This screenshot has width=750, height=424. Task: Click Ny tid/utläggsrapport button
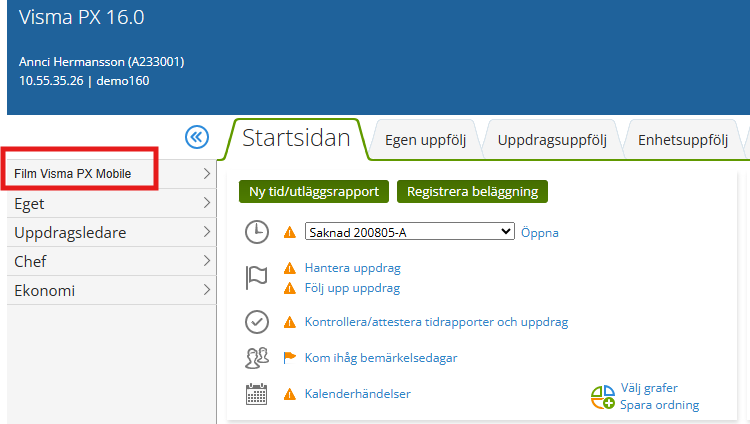pos(313,191)
